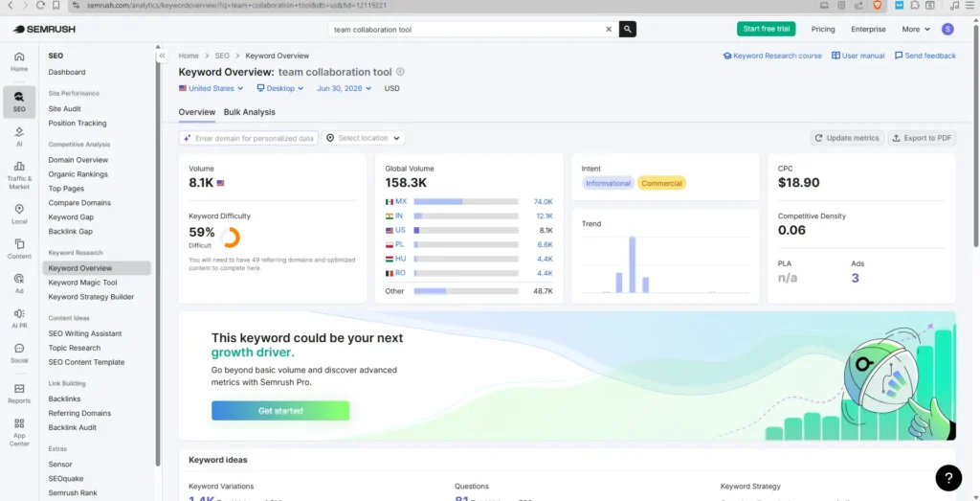Switch to the Bulk Analysis tab
980x501 pixels.
click(250, 112)
